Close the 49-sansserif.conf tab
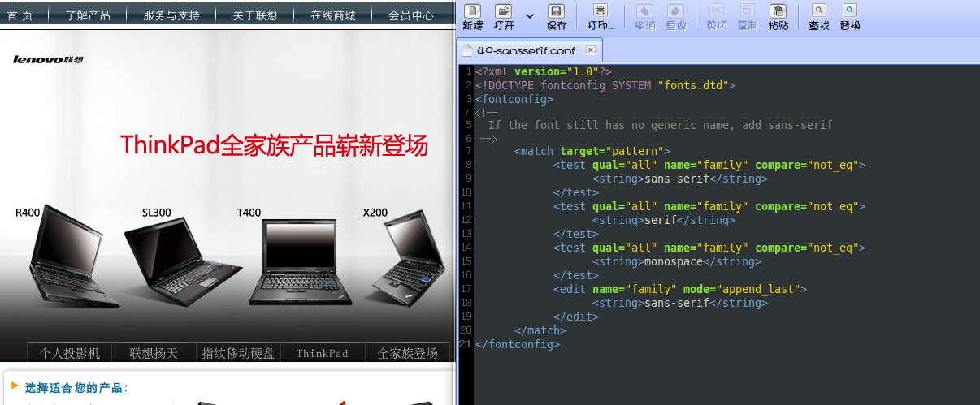980x405 pixels. [591, 50]
